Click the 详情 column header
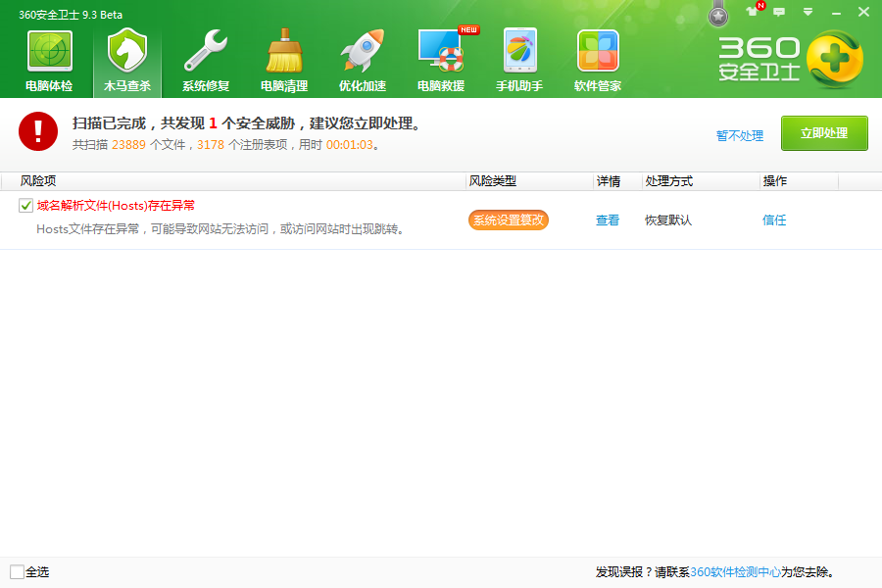 click(608, 180)
